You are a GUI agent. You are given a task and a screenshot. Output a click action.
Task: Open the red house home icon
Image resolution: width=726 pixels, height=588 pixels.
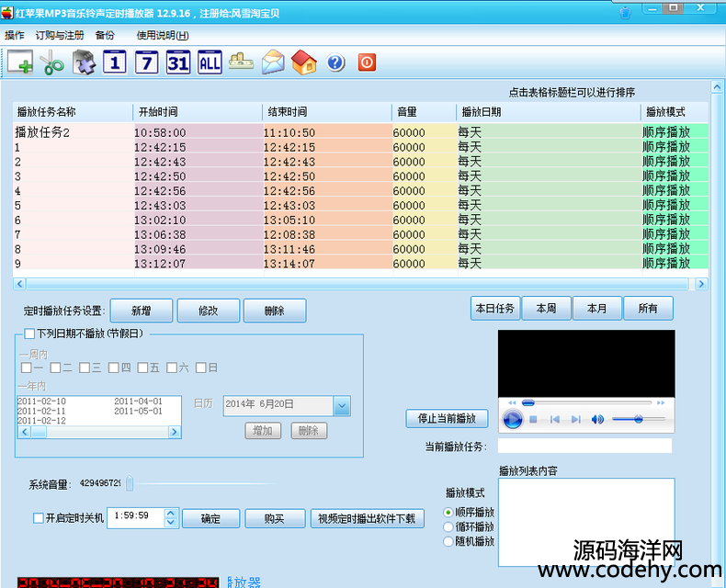coord(304,62)
